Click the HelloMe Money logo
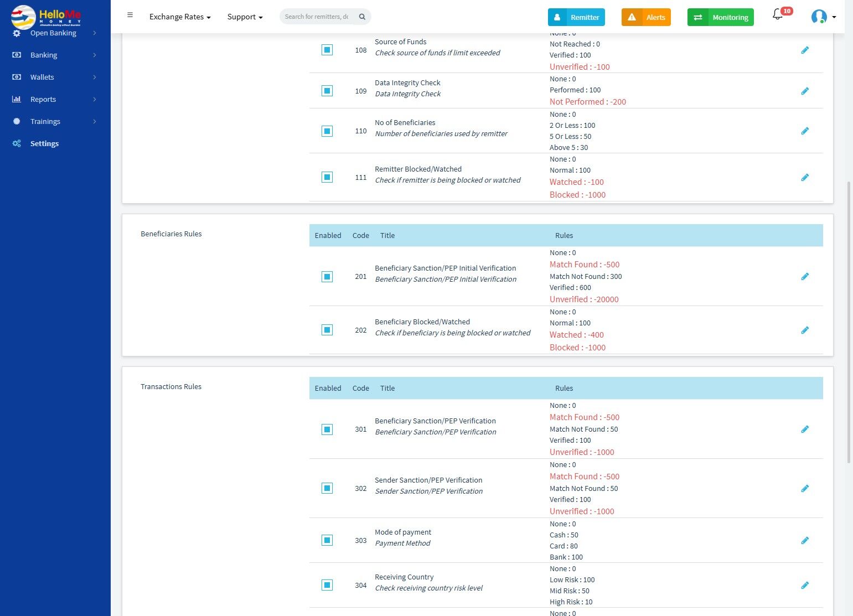Viewport: 853px width, 616px height. [x=46, y=17]
